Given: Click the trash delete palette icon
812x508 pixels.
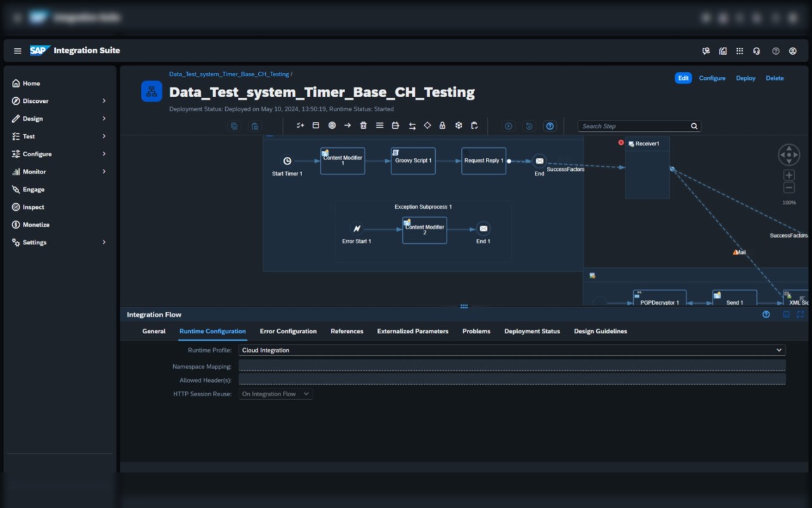Looking at the screenshot, I should pyautogui.click(x=363, y=126).
